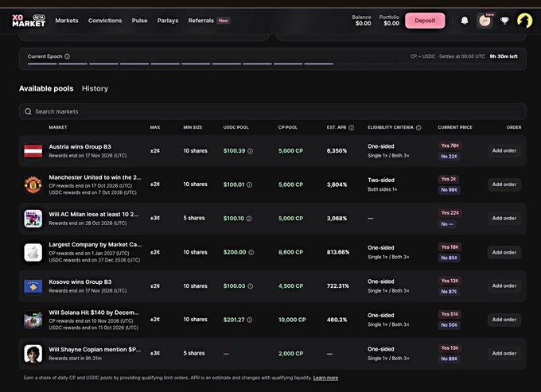Click the '9h 30m left' countdown
541x392 pixels.
pyautogui.click(x=504, y=56)
